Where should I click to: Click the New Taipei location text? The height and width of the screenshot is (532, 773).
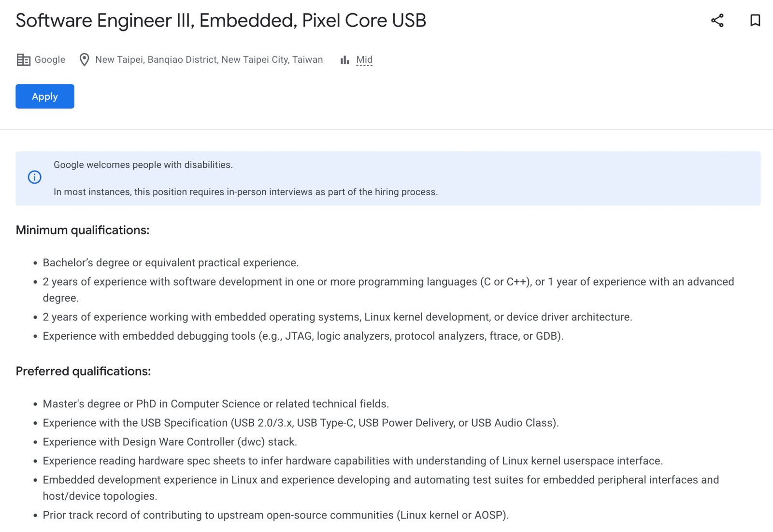tap(209, 59)
